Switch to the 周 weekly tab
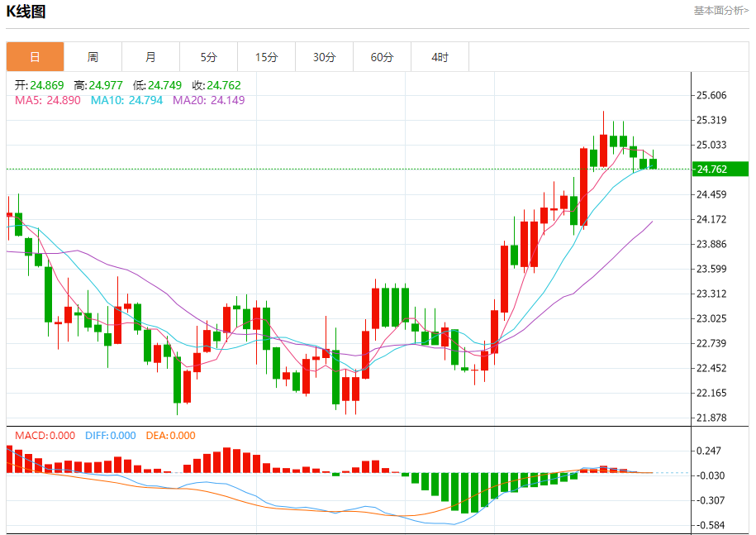 coord(93,57)
